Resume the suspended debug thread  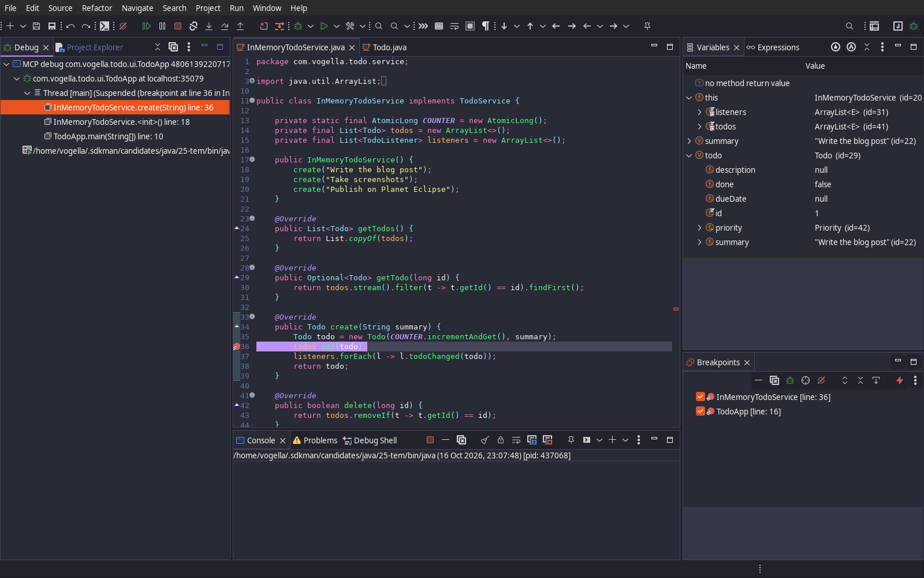(x=147, y=26)
